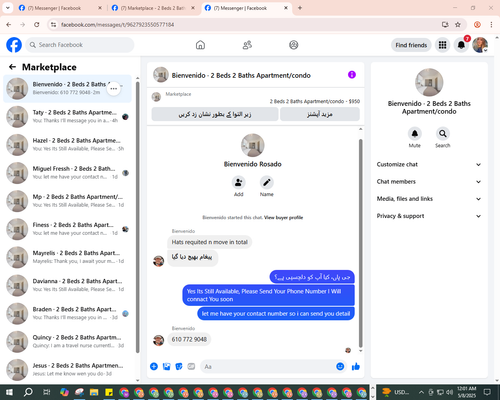Viewport: 500px width, 400px height.
Task: Open Chrome three-dot menu
Action: tap(491, 24)
